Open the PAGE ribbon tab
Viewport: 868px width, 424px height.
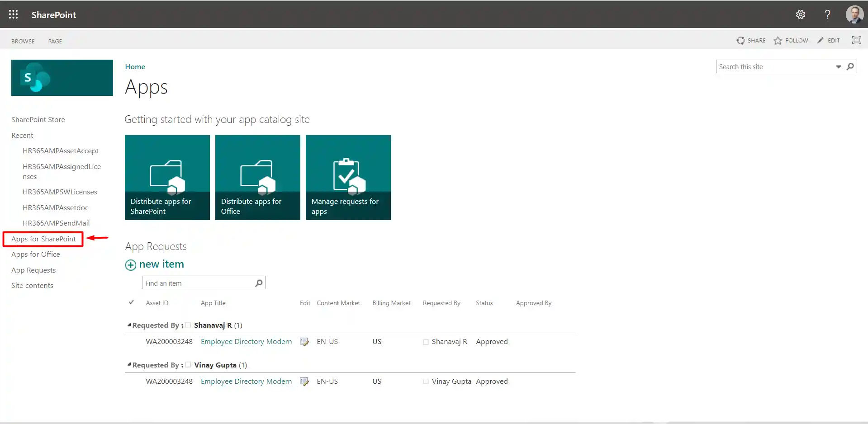click(55, 41)
